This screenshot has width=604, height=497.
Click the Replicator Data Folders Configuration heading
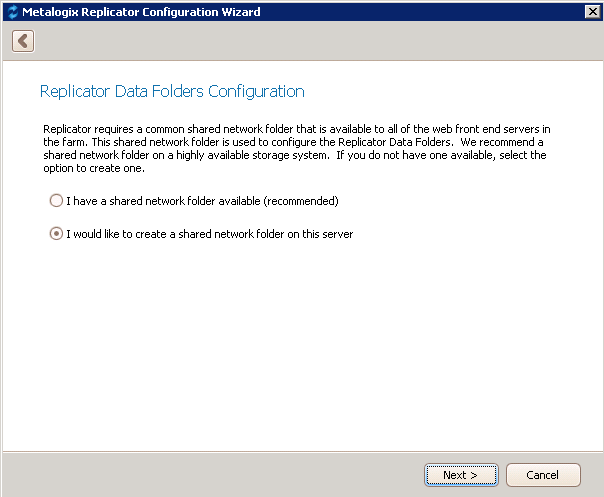(172, 92)
